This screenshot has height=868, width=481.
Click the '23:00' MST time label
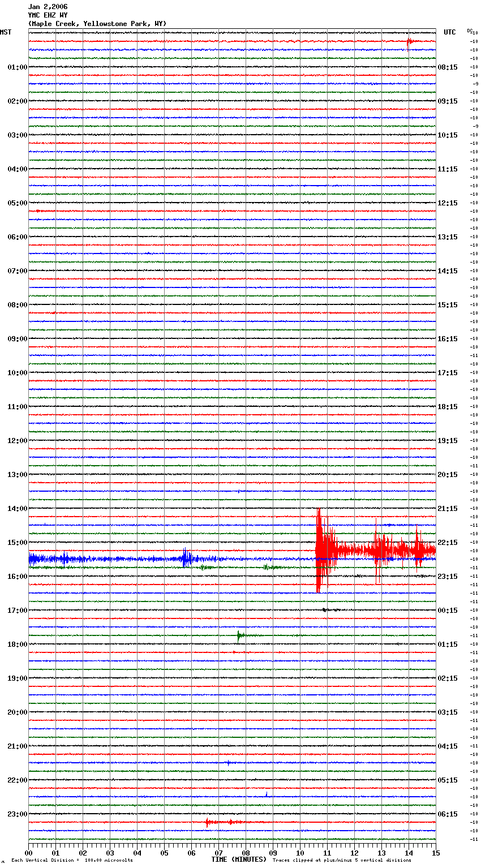18,814
